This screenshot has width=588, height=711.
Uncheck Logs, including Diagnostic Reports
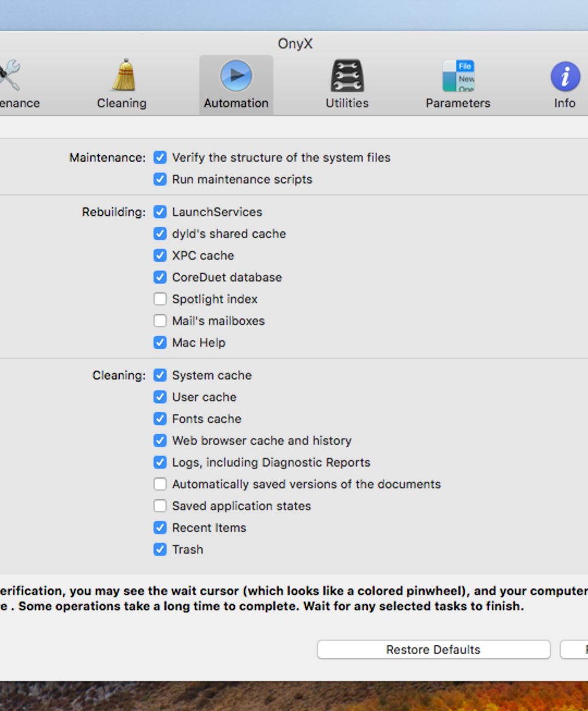(160, 462)
